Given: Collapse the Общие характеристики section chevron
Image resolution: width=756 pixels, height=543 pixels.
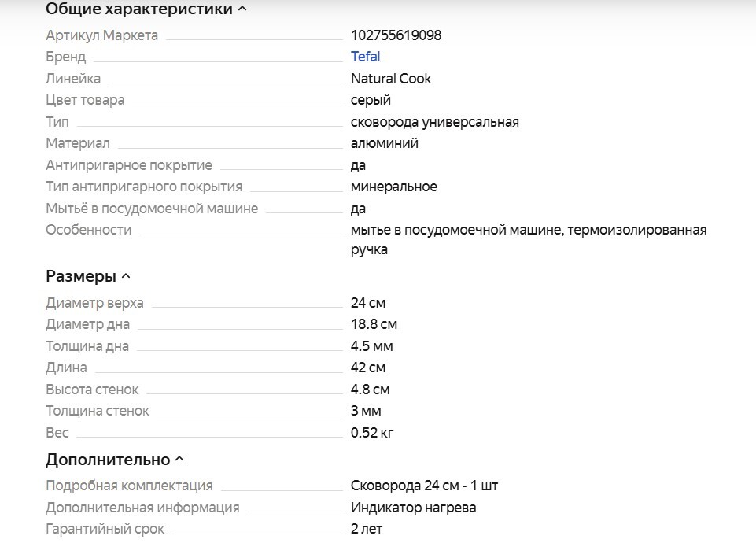Looking at the screenshot, I should pyautogui.click(x=242, y=9).
